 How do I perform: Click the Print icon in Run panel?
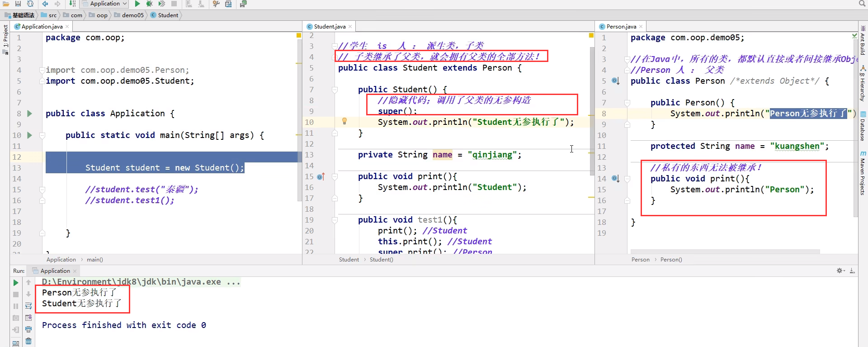(x=28, y=329)
